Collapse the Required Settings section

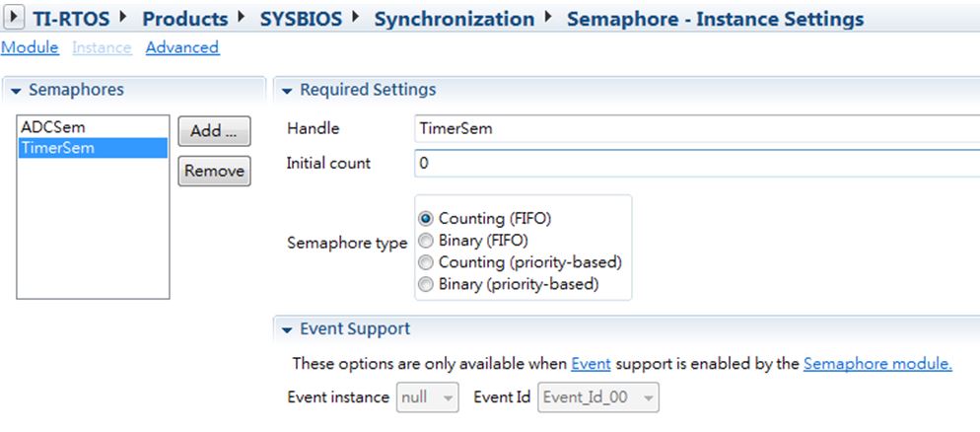[288, 91]
